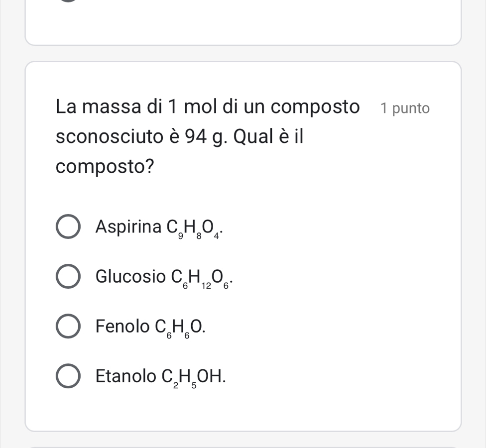Viewport: 486px width, 448px height.
Task: Click the line La massa di 1 mol
Action: coord(208,107)
